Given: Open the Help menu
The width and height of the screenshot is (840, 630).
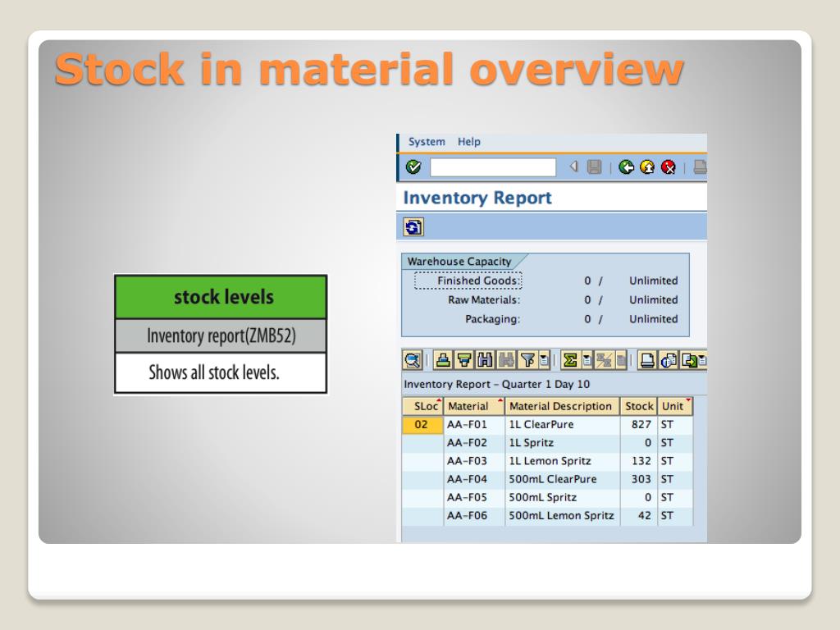Looking at the screenshot, I should 468,142.
